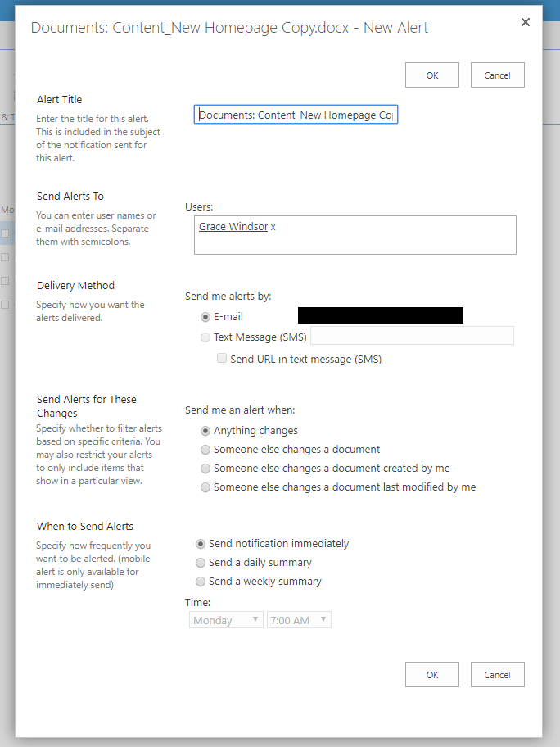Choose document last modified by me option
This screenshot has height=747, width=560.
tap(205, 487)
